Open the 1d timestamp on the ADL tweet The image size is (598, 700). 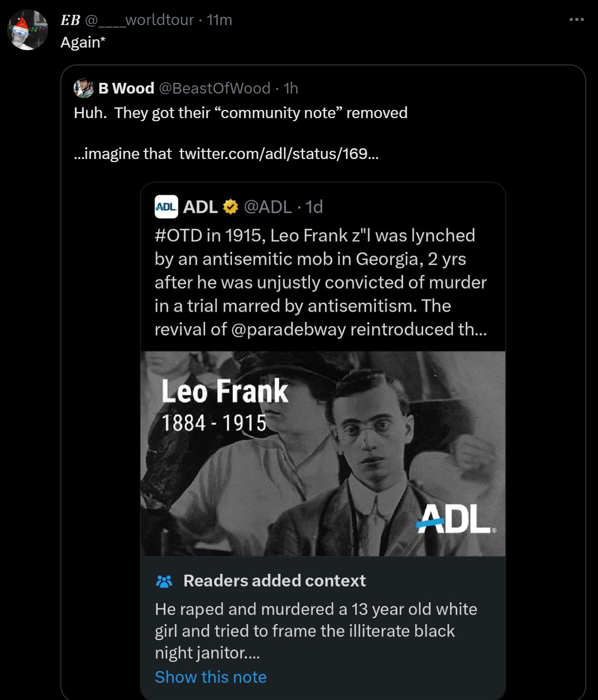(314, 207)
